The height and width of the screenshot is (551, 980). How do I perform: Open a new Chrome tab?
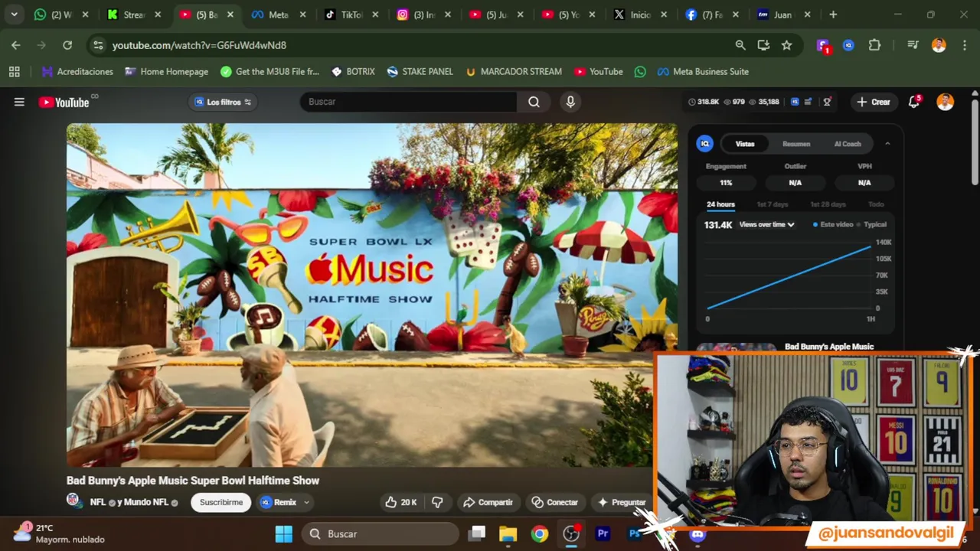coord(833,15)
